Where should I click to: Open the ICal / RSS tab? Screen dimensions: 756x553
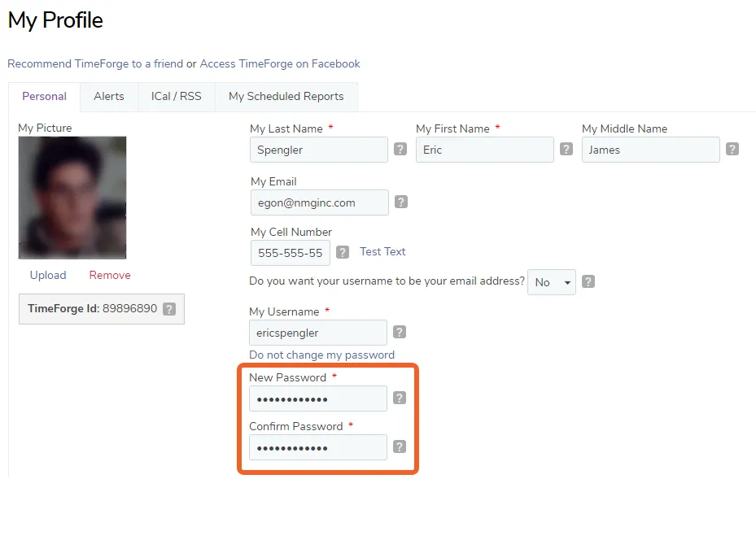click(177, 96)
